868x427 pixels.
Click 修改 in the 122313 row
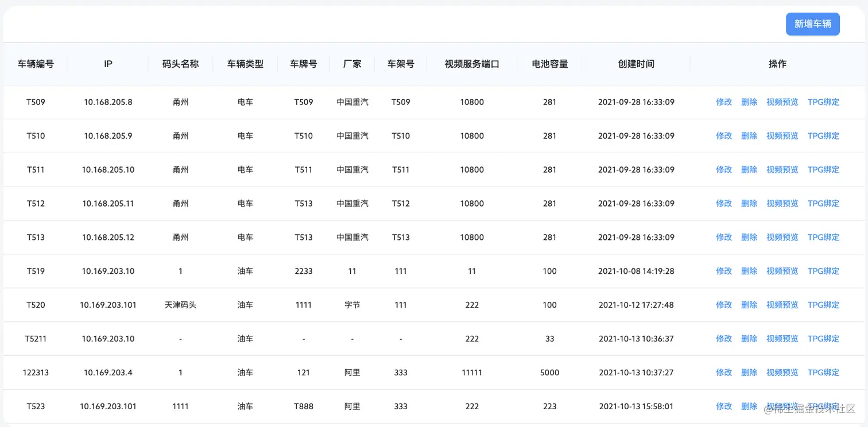[724, 373]
